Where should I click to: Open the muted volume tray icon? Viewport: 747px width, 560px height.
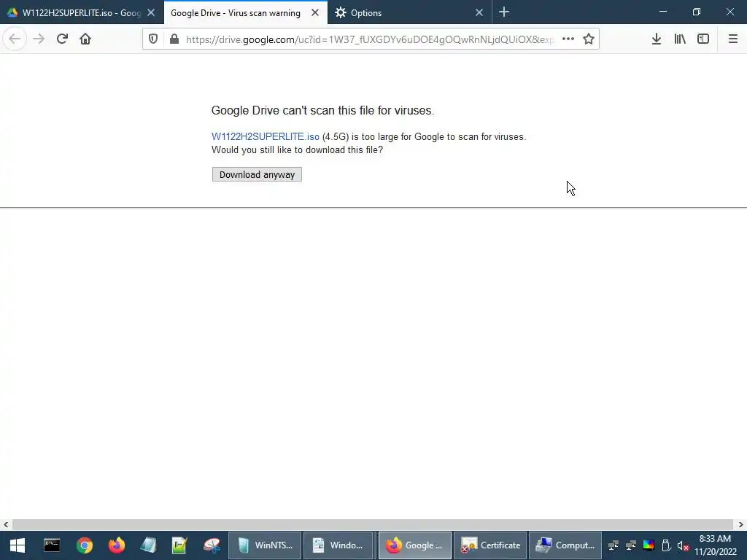click(x=683, y=545)
